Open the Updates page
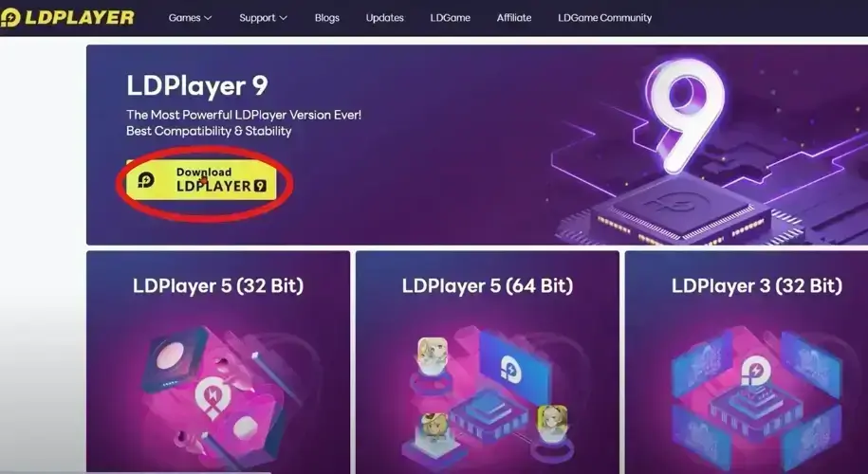 [x=385, y=18]
